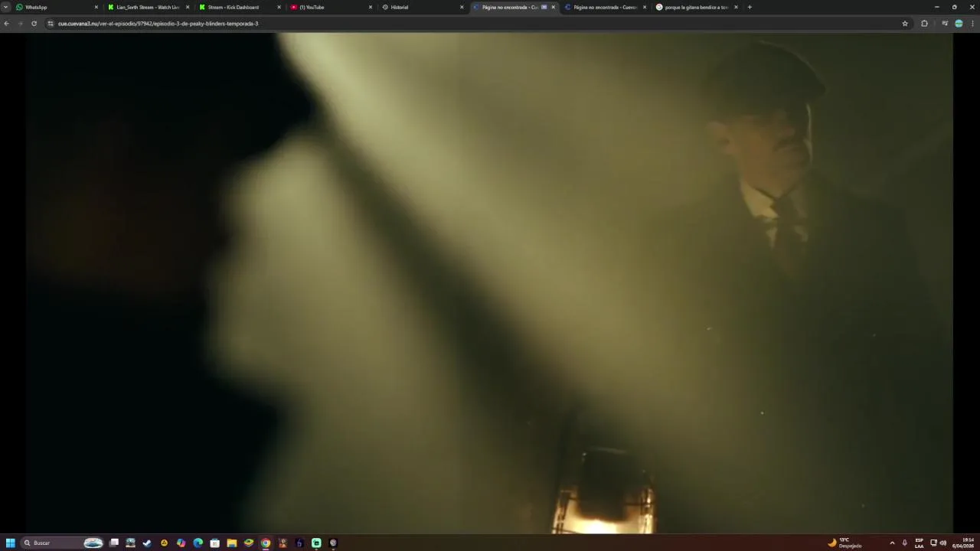Open the Lian_Sorth Stream tab

[148, 7]
